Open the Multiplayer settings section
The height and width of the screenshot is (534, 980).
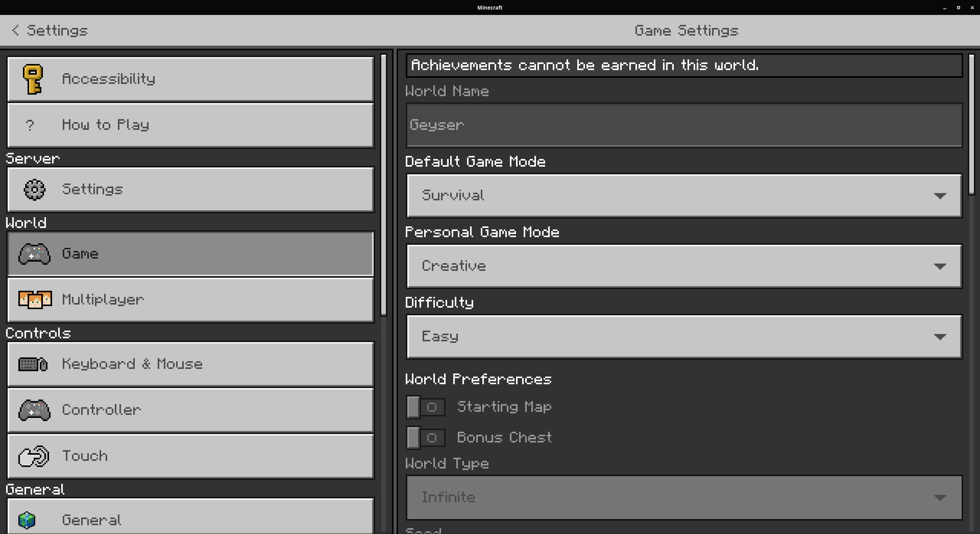coord(190,300)
